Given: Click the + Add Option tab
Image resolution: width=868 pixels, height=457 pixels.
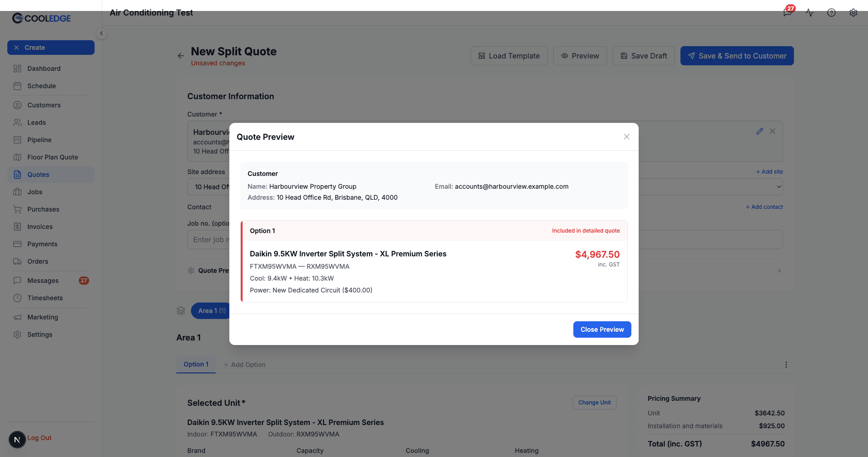Looking at the screenshot, I should coord(244,365).
